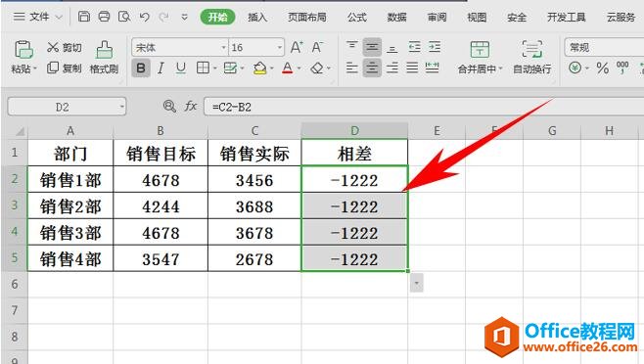Click cell containing 销售1部
Screen dimensions: 644x364
point(70,180)
